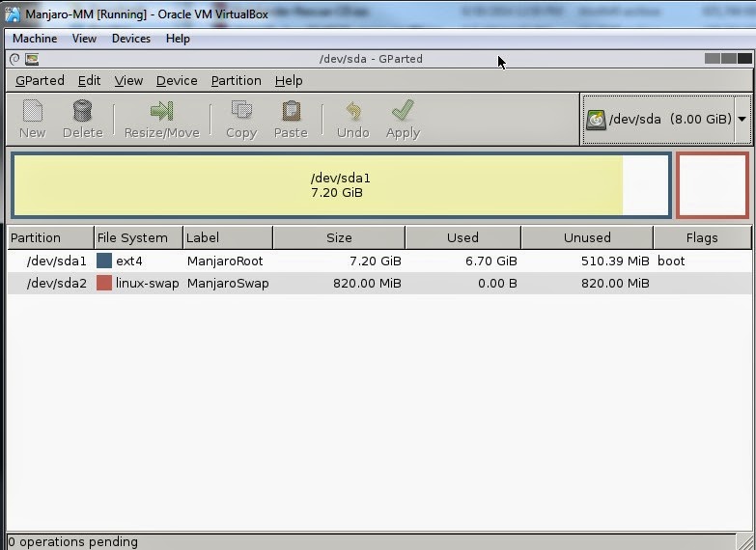Click the Undo arrow icon
756x550 pixels.
[353, 111]
